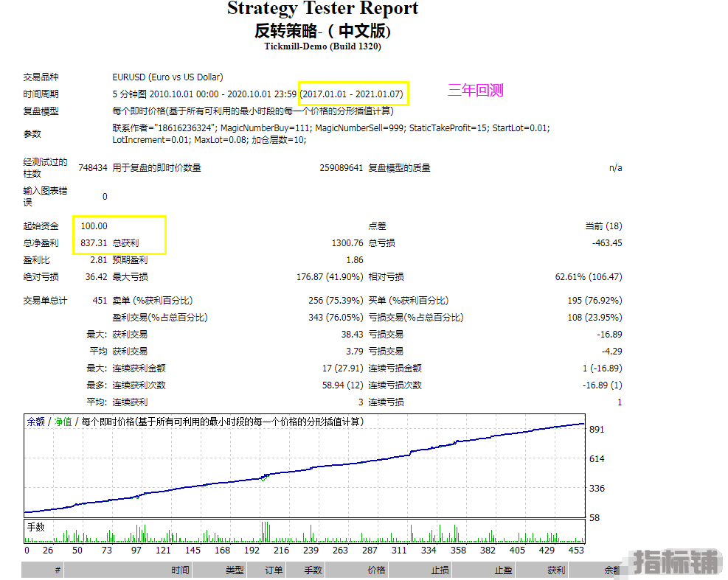
Task: Click the gross loss value -463.45
Action: click(x=606, y=243)
